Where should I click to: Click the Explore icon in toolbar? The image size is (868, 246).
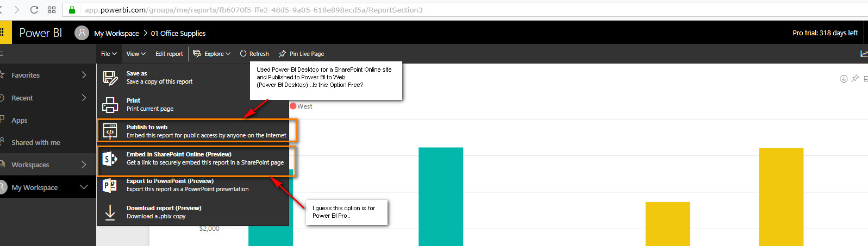click(197, 54)
